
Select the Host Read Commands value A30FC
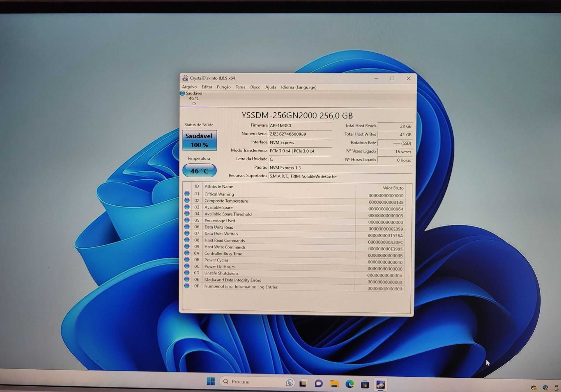coord(385,242)
